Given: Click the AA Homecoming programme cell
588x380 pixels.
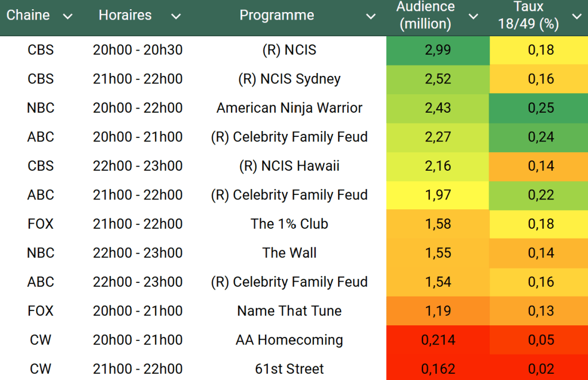Looking at the screenshot, I should coord(289,340).
